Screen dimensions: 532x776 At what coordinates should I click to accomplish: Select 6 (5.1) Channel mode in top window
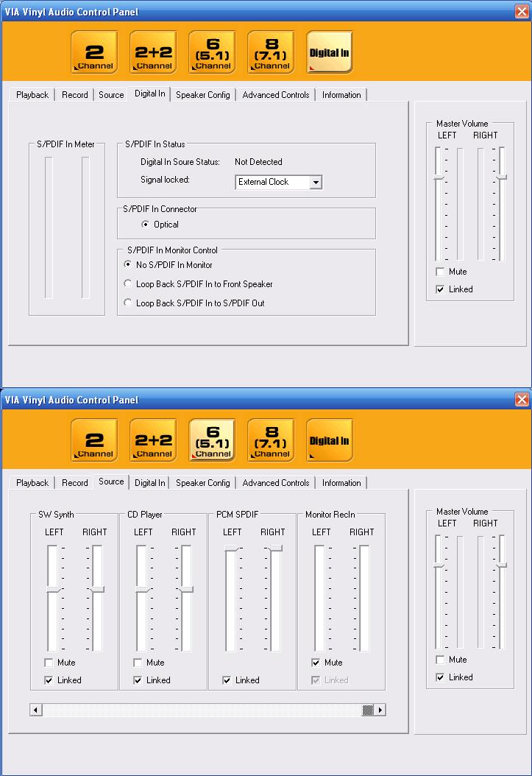(212, 52)
